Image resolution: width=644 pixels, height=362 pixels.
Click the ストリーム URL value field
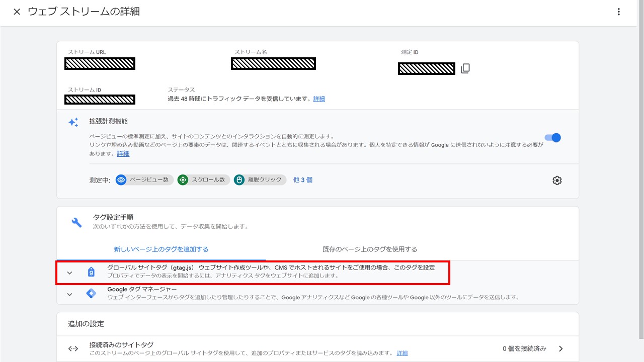pyautogui.click(x=100, y=64)
